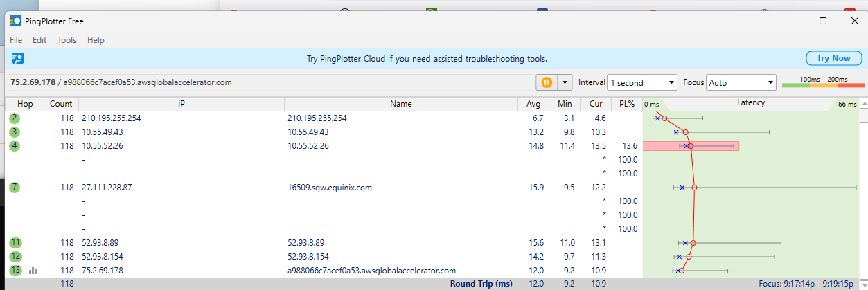Open the Focus Auto dropdown
Screen dimensions: 868x290
(x=741, y=82)
